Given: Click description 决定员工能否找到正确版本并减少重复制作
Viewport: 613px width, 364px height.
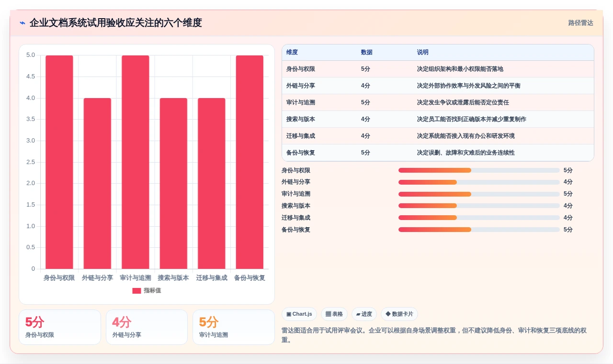Looking at the screenshot, I should 471,119.
